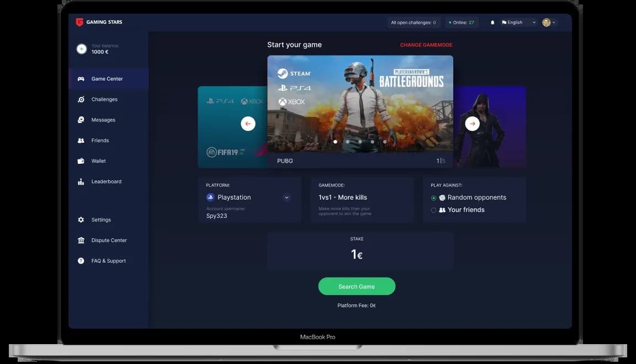The width and height of the screenshot is (636, 364).
Task: Select Your friends radio button
Action: point(433,210)
